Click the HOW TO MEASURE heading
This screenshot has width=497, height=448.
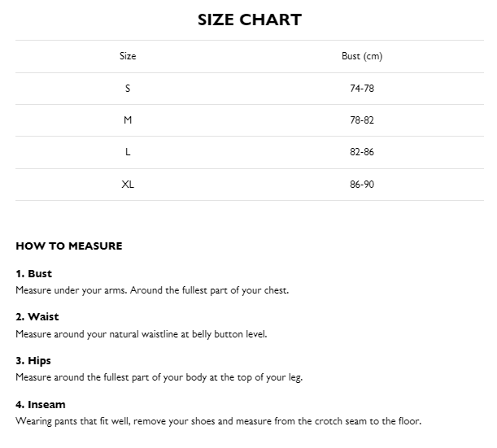69,246
